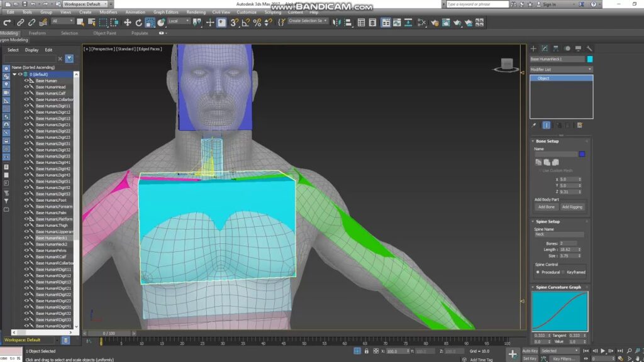The image size is (644, 362).
Task: Select the Keyframed spine control option
Action: pos(563,271)
